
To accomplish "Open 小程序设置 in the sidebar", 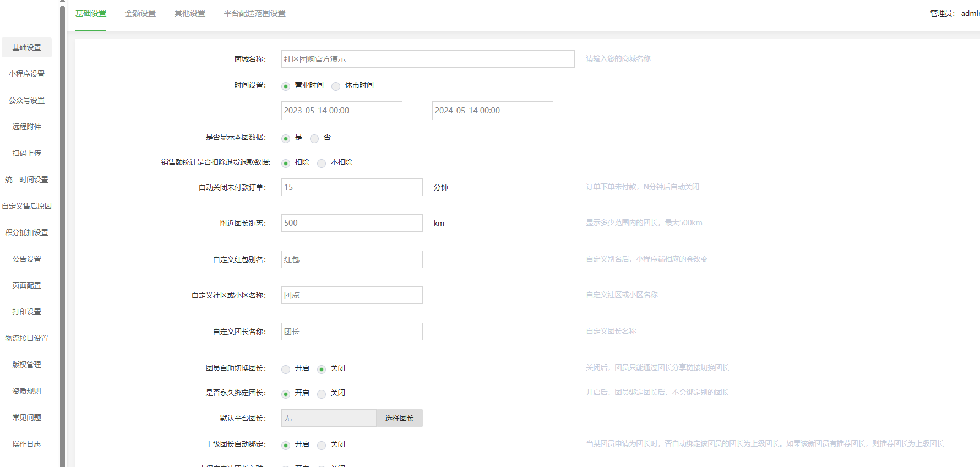I will (x=26, y=74).
